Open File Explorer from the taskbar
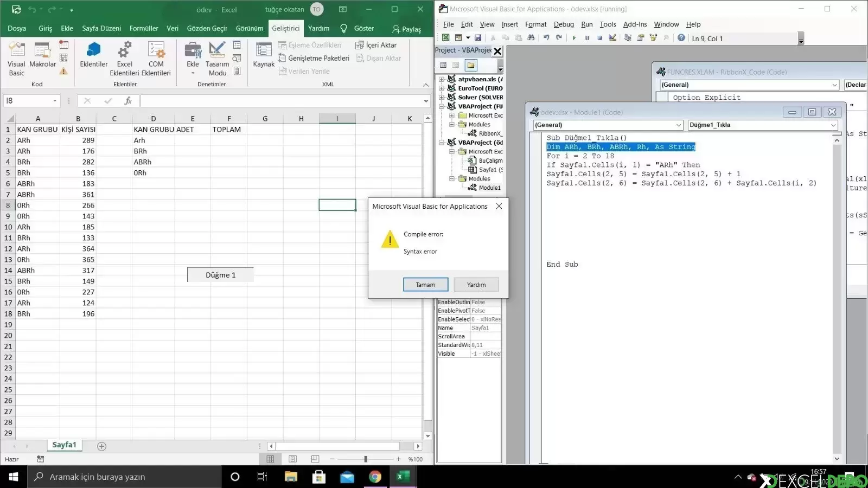The height and width of the screenshot is (488, 868). click(291, 477)
